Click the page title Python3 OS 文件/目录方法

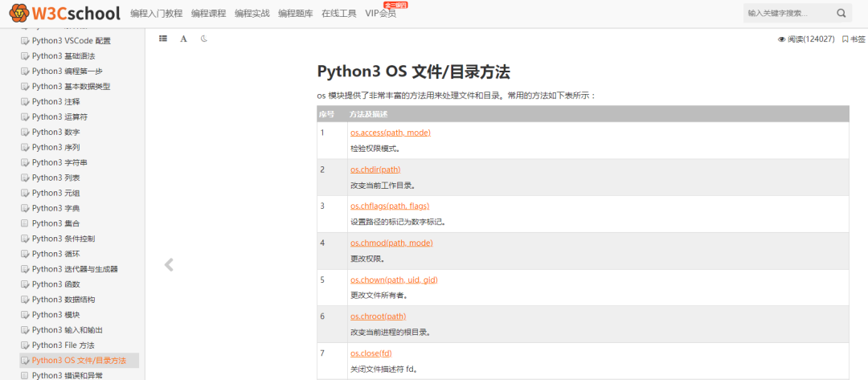pos(414,72)
